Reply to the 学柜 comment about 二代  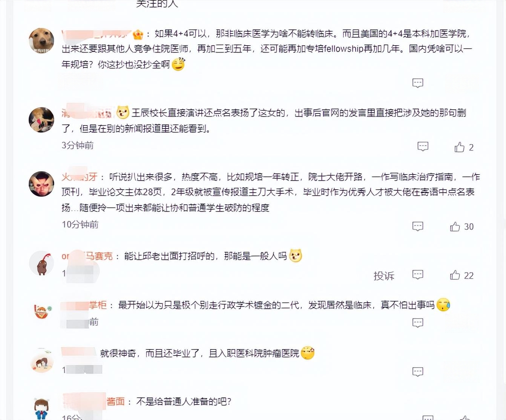(x=417, y=323)
